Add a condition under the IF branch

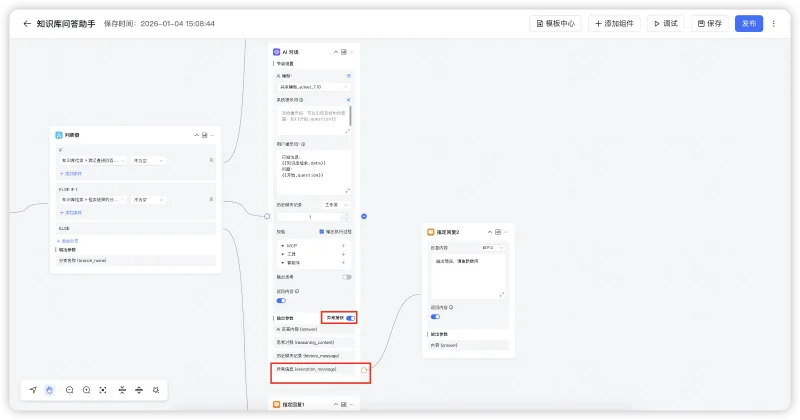tap(71, 174)
